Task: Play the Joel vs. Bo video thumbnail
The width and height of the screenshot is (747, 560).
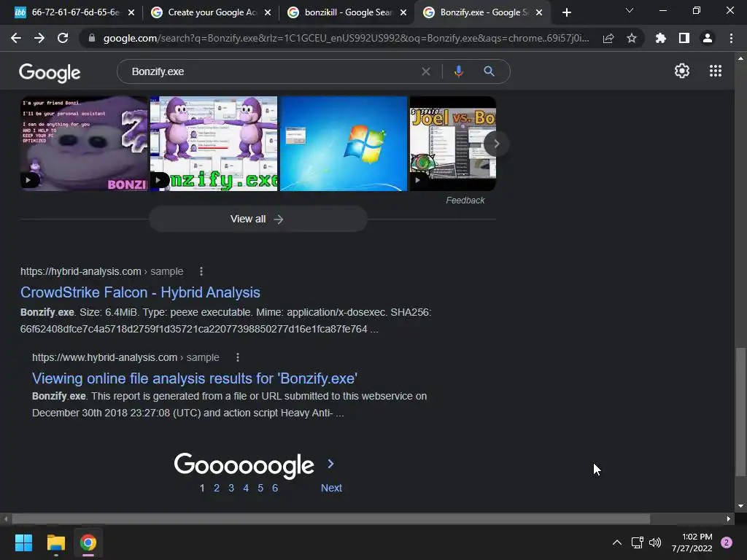Action: (453, 144)
